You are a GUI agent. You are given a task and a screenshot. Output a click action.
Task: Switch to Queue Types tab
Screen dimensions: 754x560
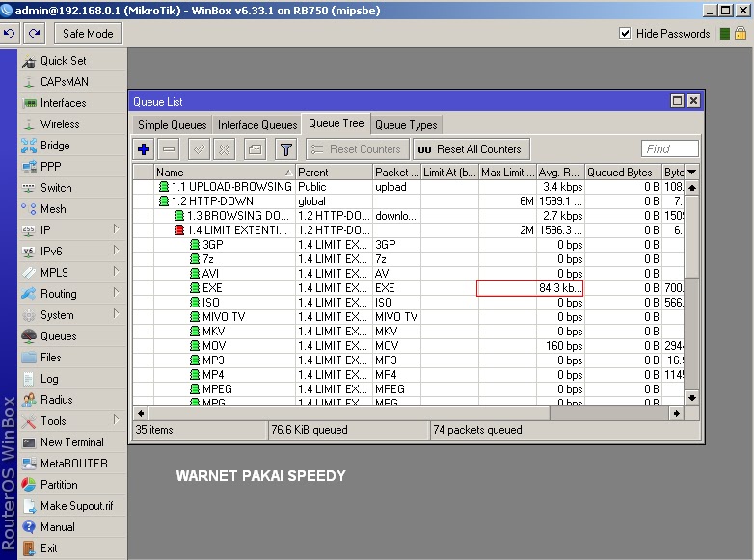click(x=406, y=125)
